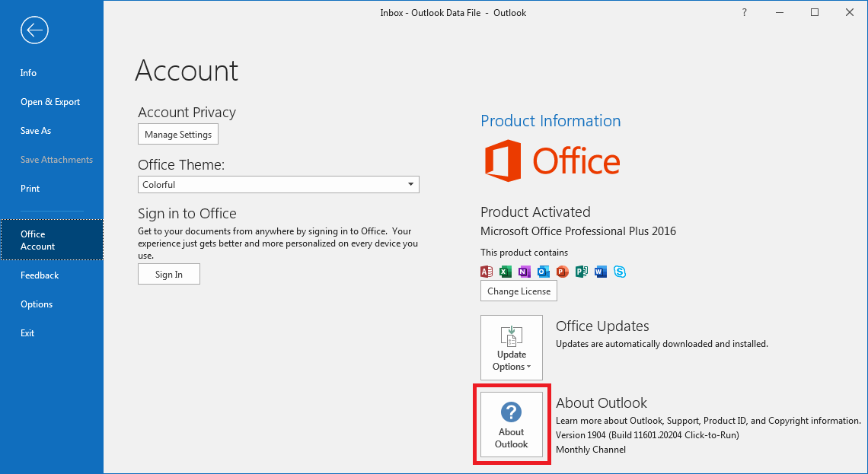Open the Office Theme dropdown
This screenshot has width=868, height=474.
[279, 185]
